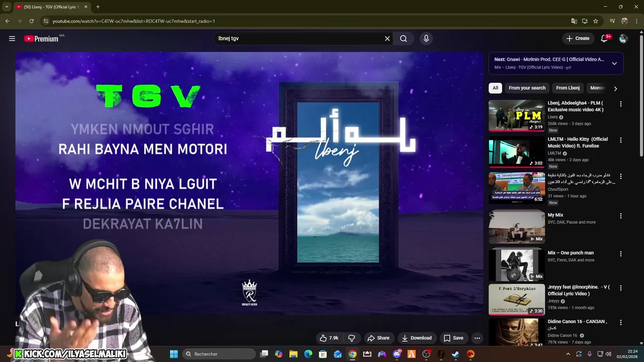Open a new browser tab
This screenshot has height=362, width=644.
(x=98, y=7)
